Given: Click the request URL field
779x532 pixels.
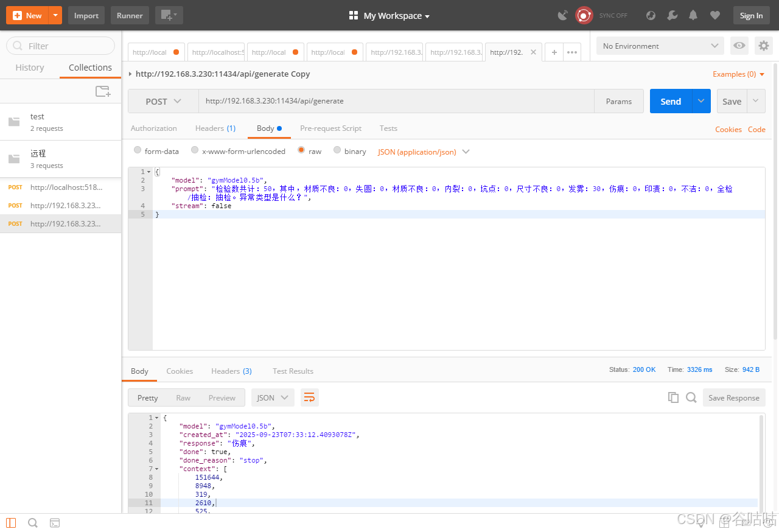Looking at the screenshot, I should [396, 101].
